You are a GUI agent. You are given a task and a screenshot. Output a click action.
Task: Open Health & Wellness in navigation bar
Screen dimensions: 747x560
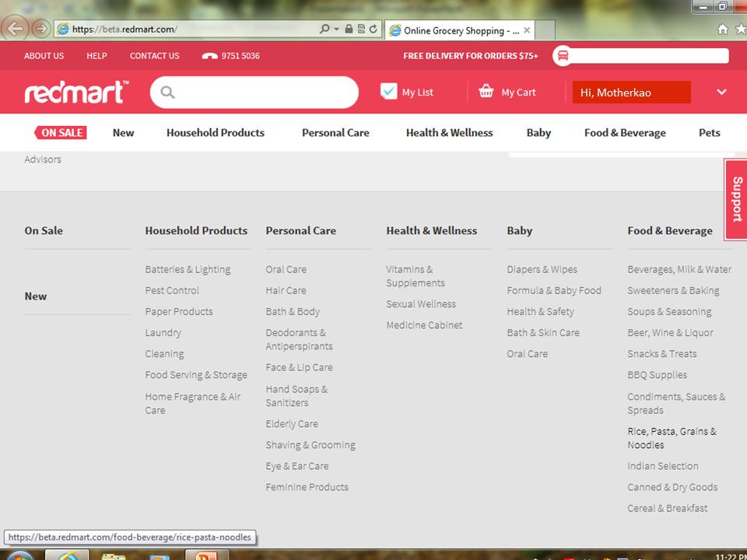pos(449,133)
